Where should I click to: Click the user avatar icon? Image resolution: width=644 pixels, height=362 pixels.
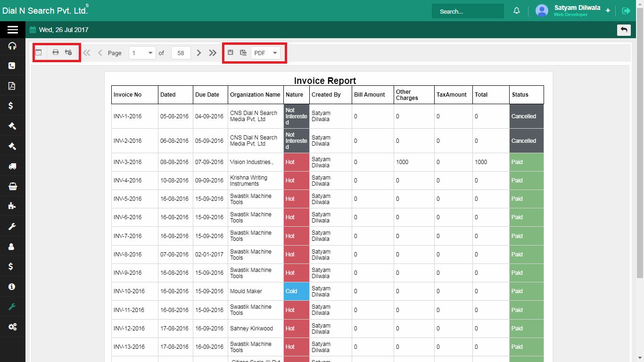tap(542, 11)
